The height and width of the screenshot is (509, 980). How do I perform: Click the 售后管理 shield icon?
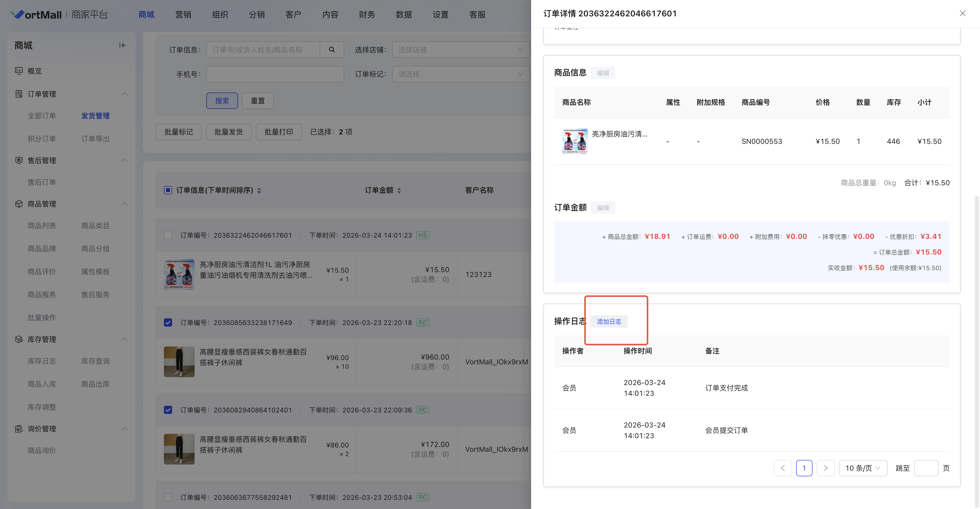click(x=19, y=160)
